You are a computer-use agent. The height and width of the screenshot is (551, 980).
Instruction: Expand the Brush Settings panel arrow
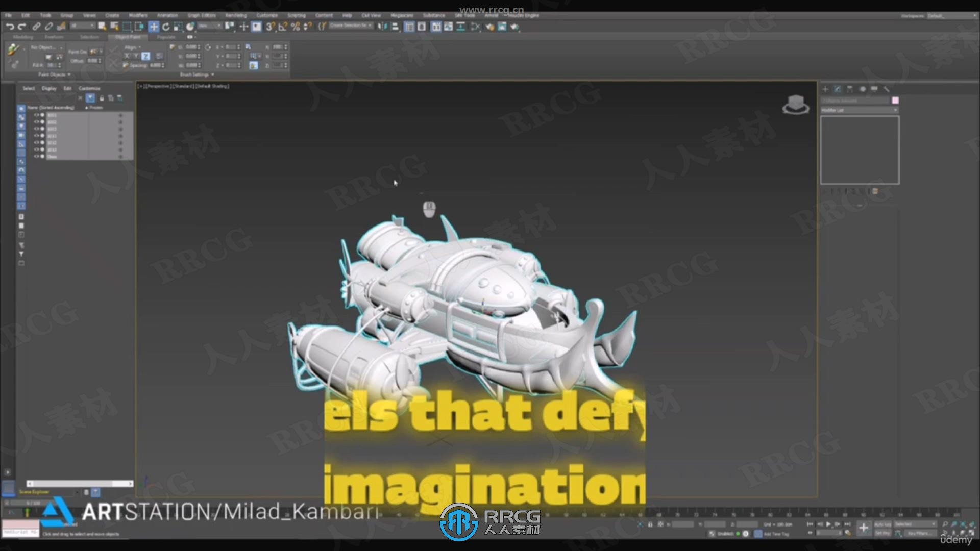coord(212,74)
